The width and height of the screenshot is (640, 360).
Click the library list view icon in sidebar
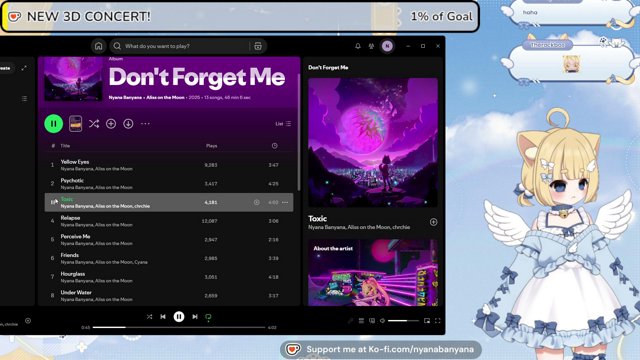pos(24,99)
